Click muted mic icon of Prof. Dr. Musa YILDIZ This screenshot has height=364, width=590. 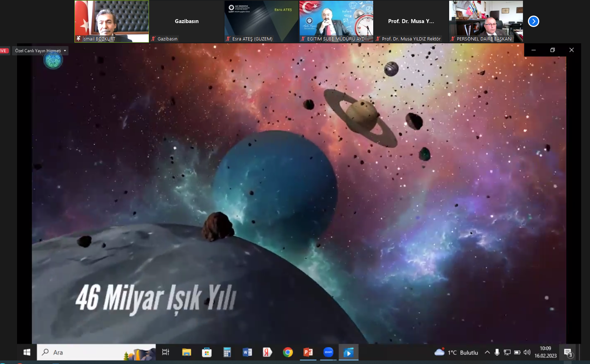click(x=378, y=39)
